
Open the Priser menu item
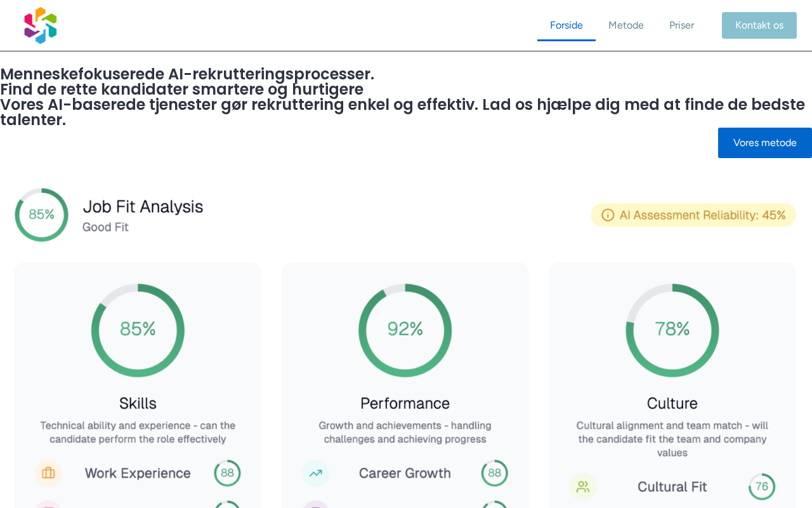tap(682, 25)
